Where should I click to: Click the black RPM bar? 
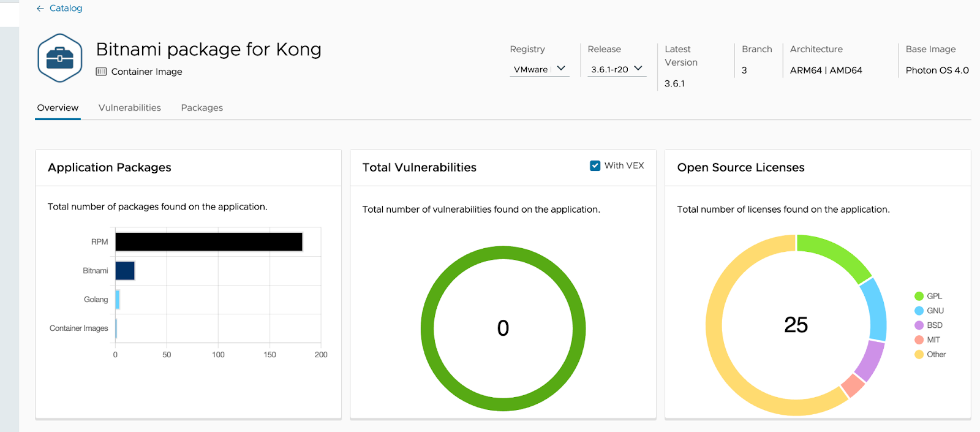click(x=209, y=242)
